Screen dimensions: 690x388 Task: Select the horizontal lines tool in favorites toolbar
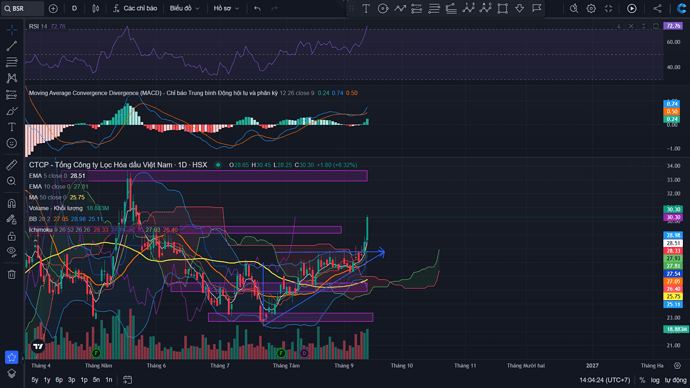click(x=434, y=8)
